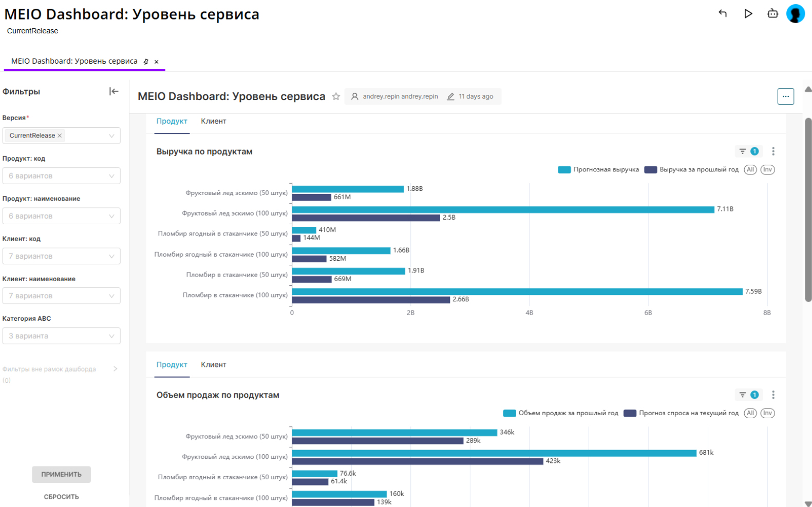The height and width of the screenshot is (507, 812).
Task: Invert legend selection in Выручка chart
Action: tap(767, 170)
